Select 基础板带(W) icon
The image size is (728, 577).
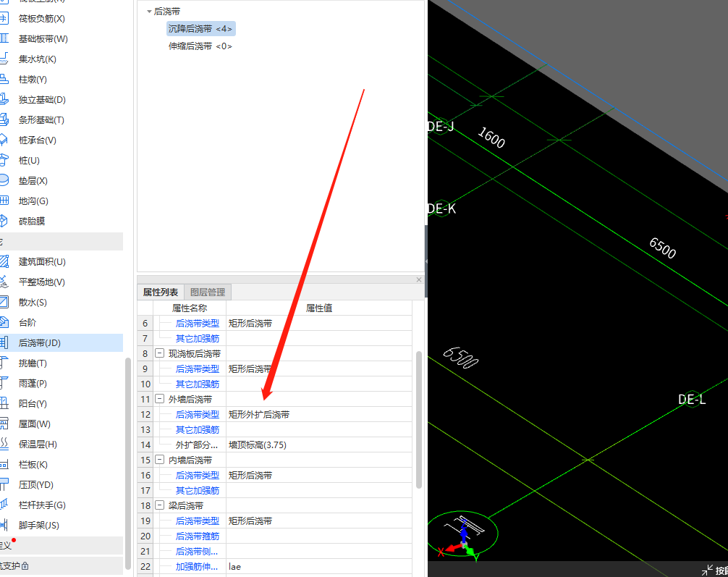(x=4, y=38)
